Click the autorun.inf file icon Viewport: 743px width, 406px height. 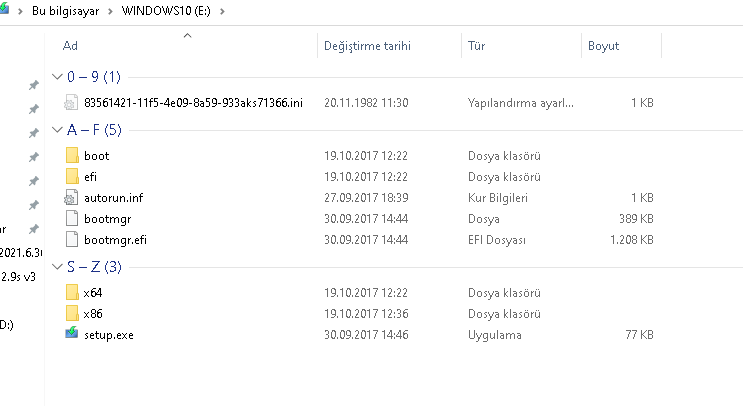coord(71,198)
